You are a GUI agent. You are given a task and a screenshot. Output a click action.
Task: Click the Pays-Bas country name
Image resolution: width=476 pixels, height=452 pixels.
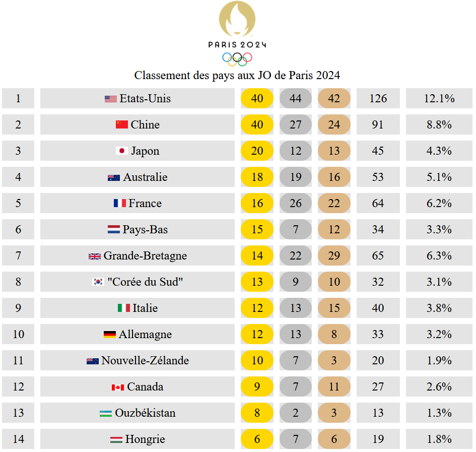tap(145, 230)
